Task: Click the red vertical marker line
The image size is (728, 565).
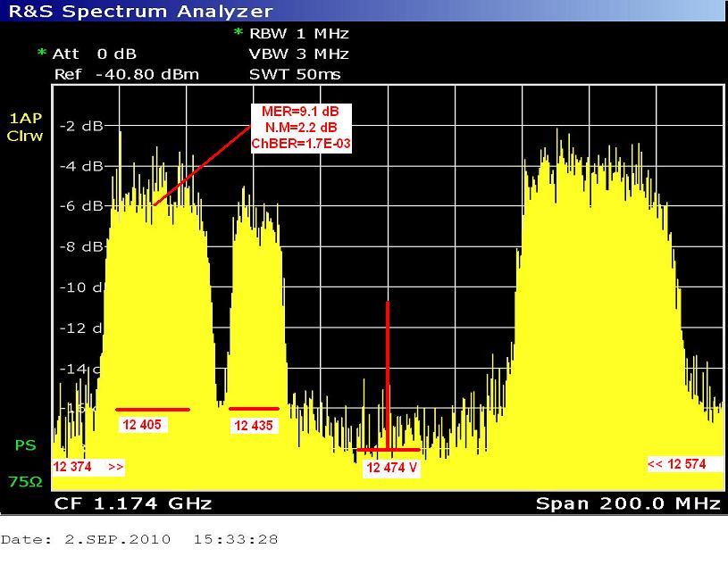Action: click(388, 375)
